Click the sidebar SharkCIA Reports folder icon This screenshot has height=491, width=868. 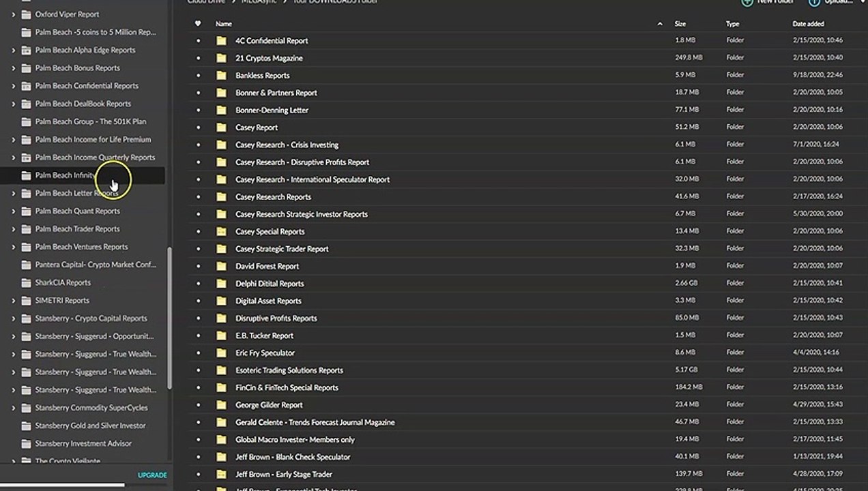(x=27, y=282)
